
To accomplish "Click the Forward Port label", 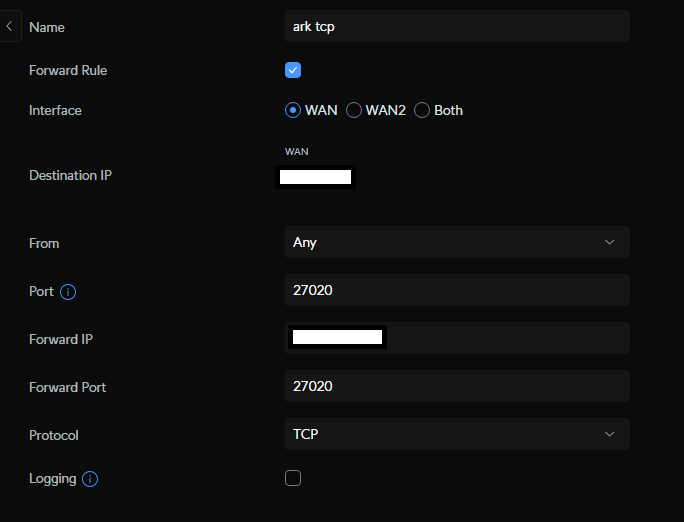I will (68, 387).
